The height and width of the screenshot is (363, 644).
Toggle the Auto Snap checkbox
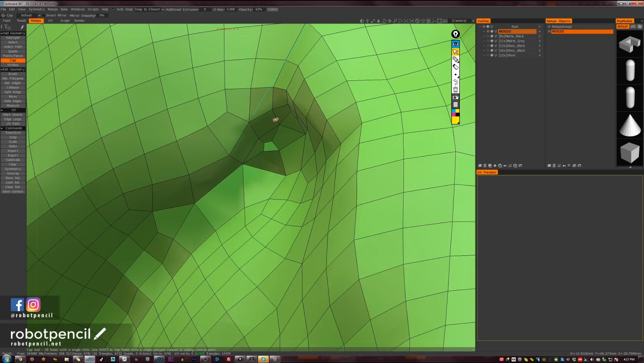click(113, 10)
